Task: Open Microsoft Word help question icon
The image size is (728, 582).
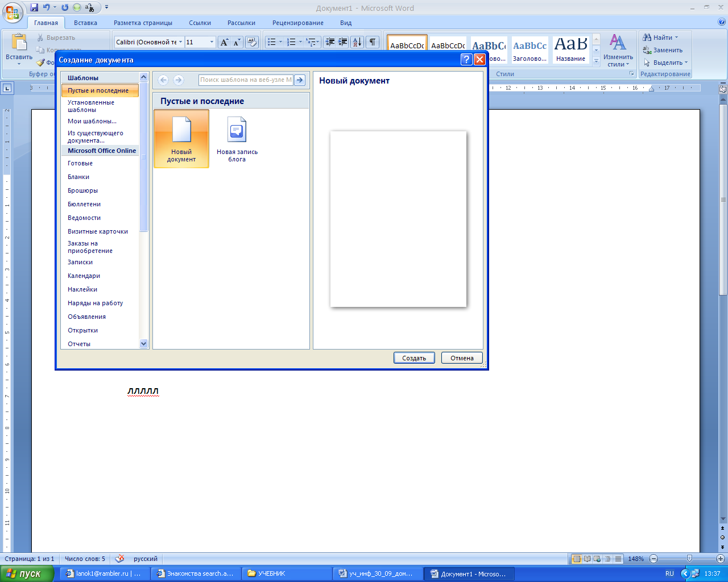Action: click(722, 23)
